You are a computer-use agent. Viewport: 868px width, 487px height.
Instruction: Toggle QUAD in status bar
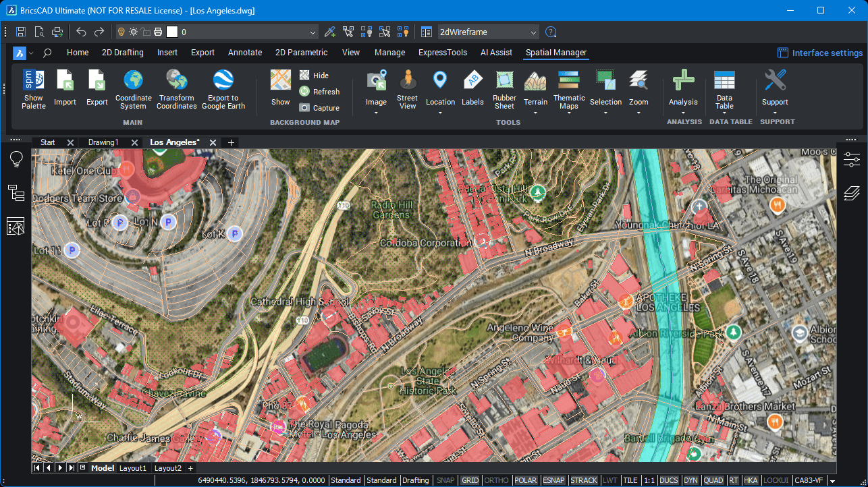pyautogui.click(x=713, y=480)
